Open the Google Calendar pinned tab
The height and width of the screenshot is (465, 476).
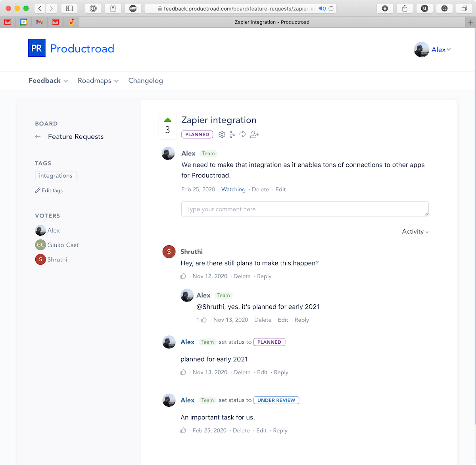[x=23, y=22]
